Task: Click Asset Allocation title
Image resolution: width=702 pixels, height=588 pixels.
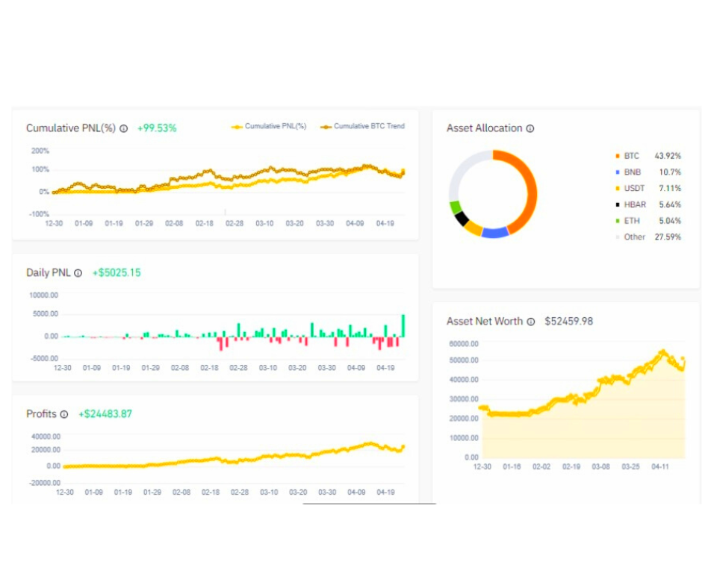Action: pos(485,128)
